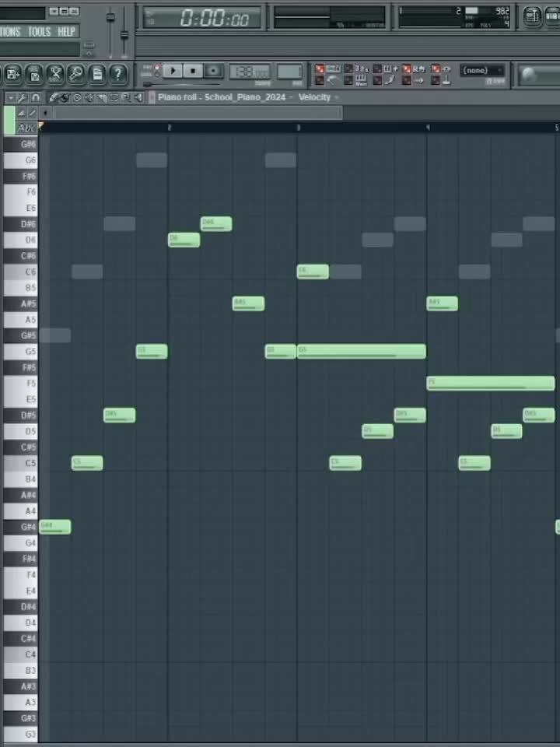The height and width of the screenshot is (747, 560).
Task: Select the long G5 note in bar 3
Action: (362, 351)
